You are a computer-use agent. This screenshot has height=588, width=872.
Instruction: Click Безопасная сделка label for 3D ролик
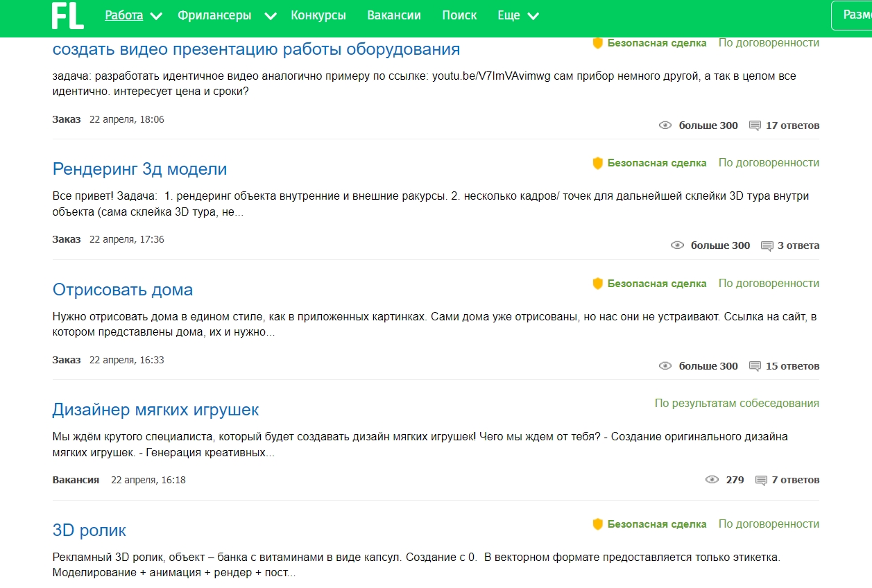click(657, 524)
